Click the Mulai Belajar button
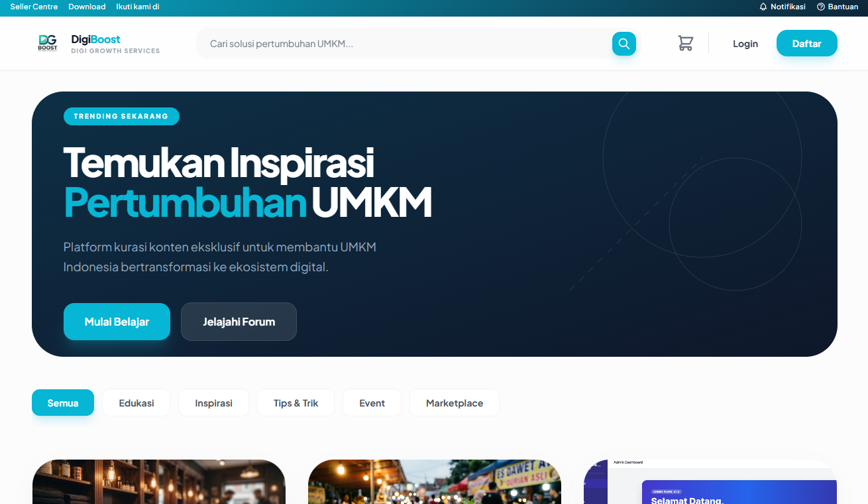Image resolution: width=868 pixels, height=504 pixels. [x=117, y=322]
